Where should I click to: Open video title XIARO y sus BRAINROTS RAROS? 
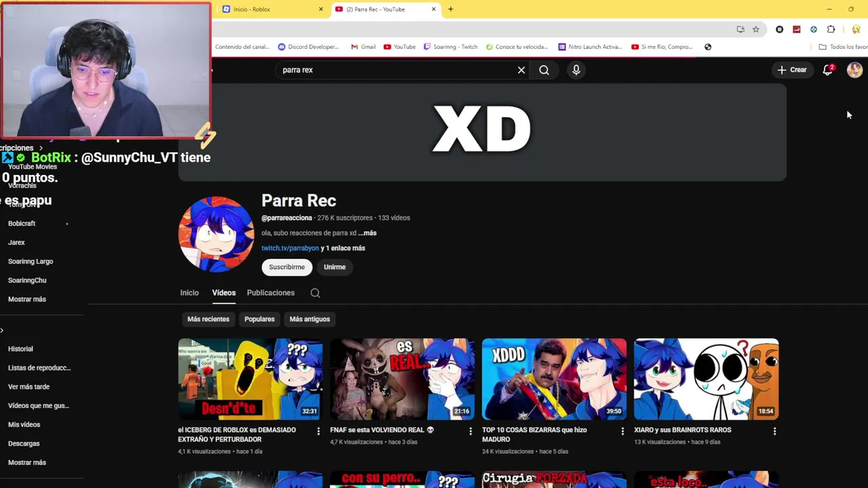click(x=683, y=430)
